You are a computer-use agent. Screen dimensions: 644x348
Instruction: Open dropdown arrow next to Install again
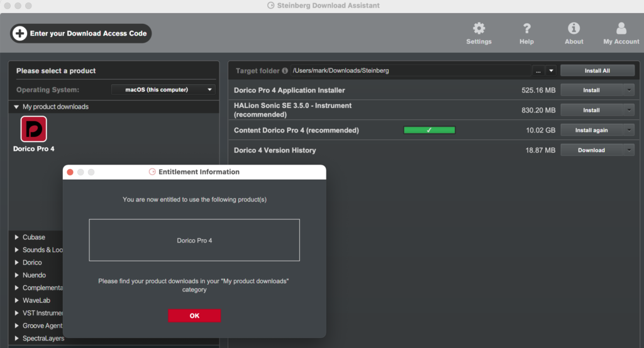629,130
